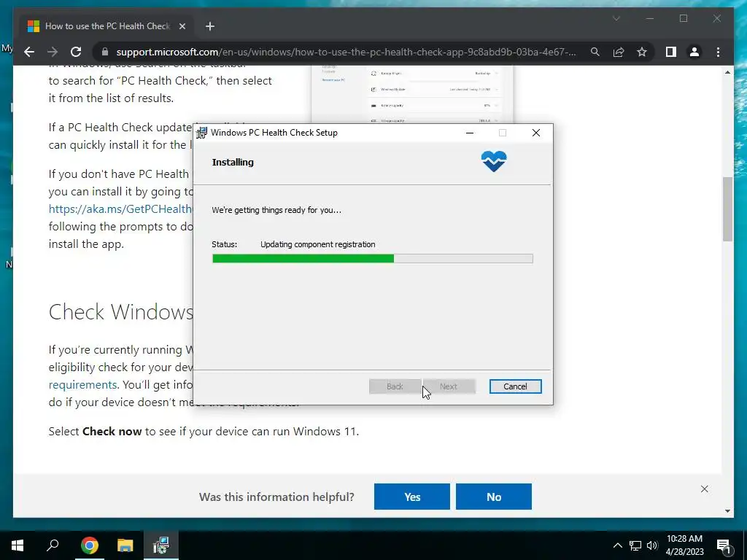Minimize the Health Check Setup dialog

(470, 133)
